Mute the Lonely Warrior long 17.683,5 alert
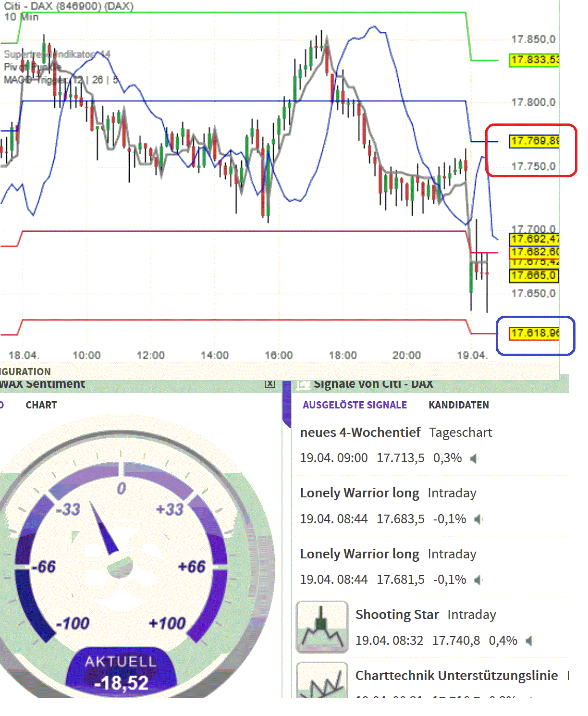Screen dimensions: 588x716 [478, 519]
